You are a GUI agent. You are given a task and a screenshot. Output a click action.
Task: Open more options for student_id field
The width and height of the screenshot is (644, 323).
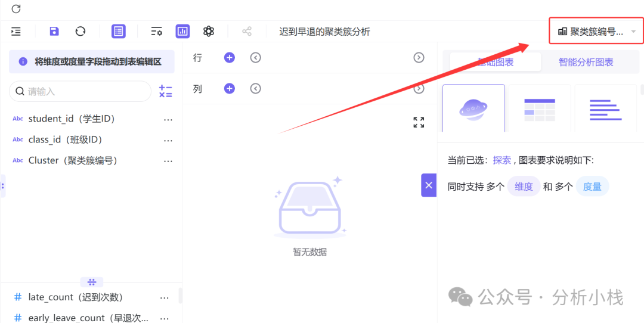click(168, 120)
